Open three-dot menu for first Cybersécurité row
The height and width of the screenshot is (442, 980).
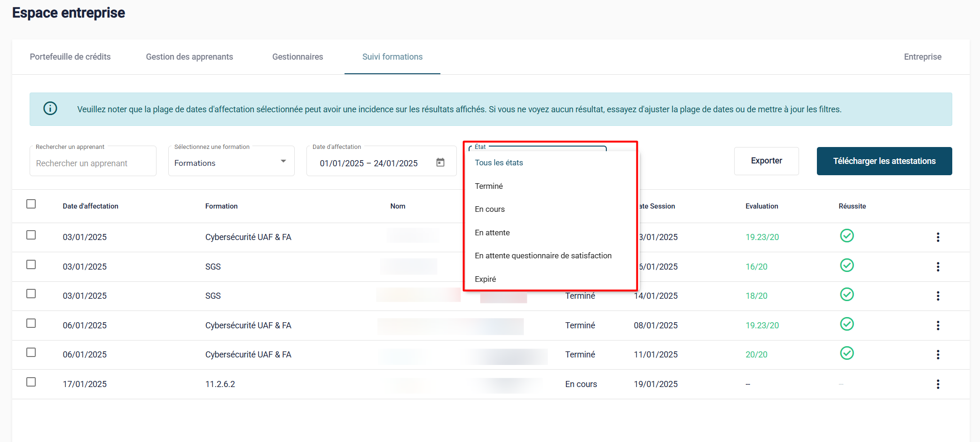(x=938, y=237)
